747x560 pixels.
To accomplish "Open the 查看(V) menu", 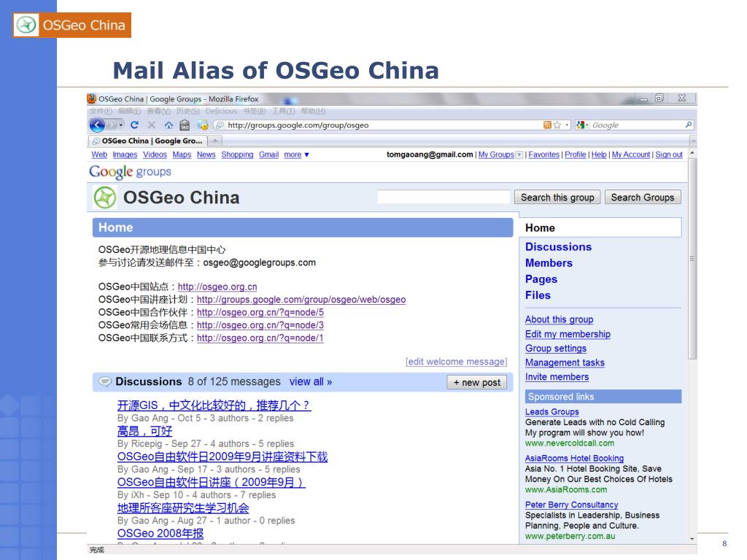I will (158, 111).
